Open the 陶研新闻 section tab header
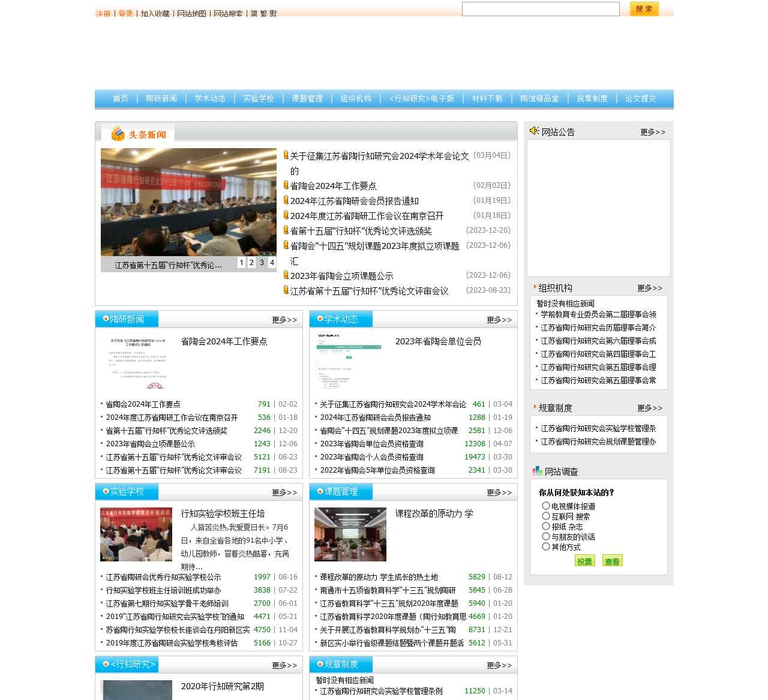The height and width of the screenshot is (700, 768). point(127,319)
